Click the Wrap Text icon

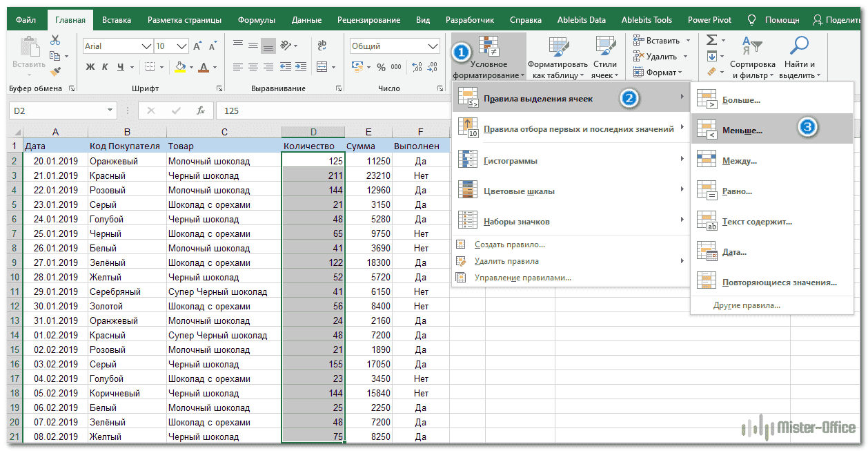(322, 46)
